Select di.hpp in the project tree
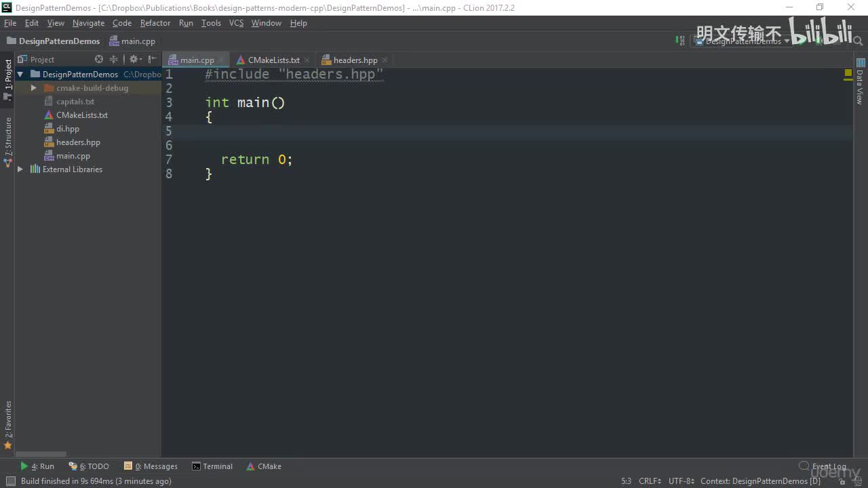Image resolution: width=868 pixels, height=488 pixels. pyautogui.click(x=68, y=129)
